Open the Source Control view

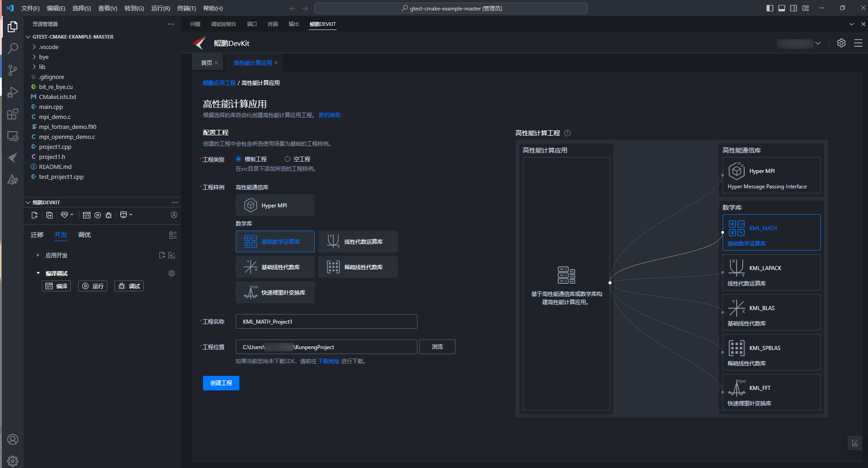click(13, 70)
